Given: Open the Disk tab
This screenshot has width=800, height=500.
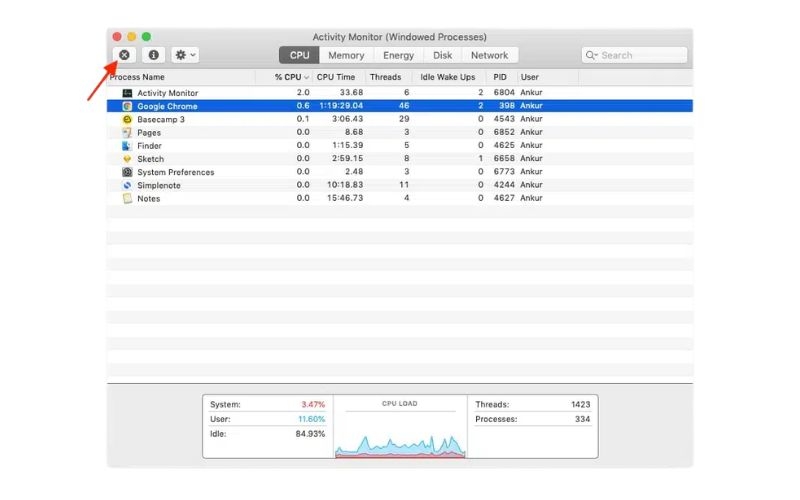Looking at the screenshot, I should point(442,55).
